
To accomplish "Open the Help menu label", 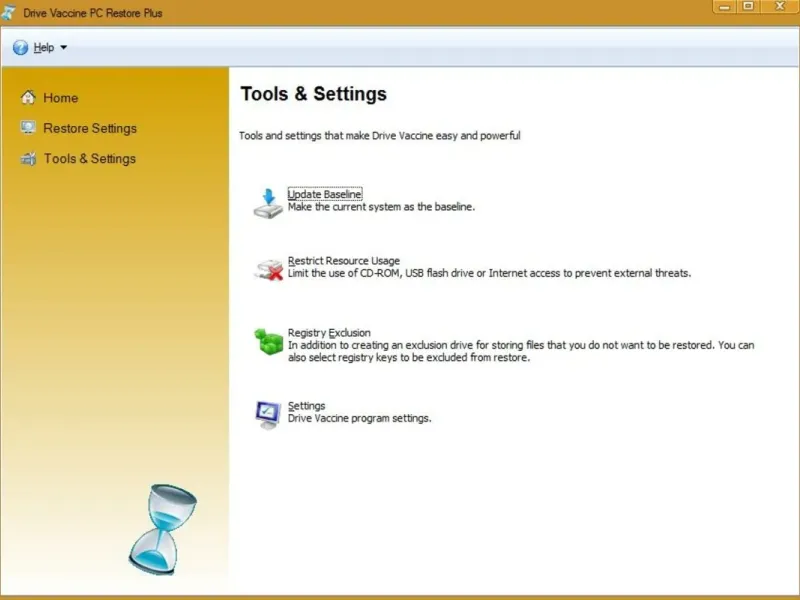I will (44, 47).
